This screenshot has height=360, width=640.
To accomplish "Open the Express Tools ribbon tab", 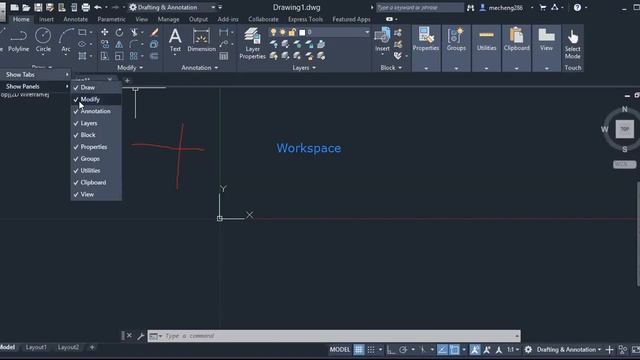I will tap(305, 19).
